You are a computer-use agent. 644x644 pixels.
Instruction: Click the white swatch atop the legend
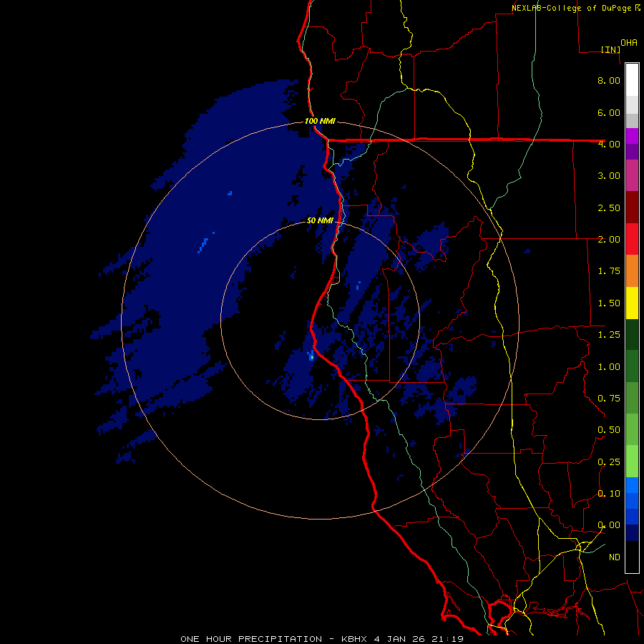[x=632, y=80]
